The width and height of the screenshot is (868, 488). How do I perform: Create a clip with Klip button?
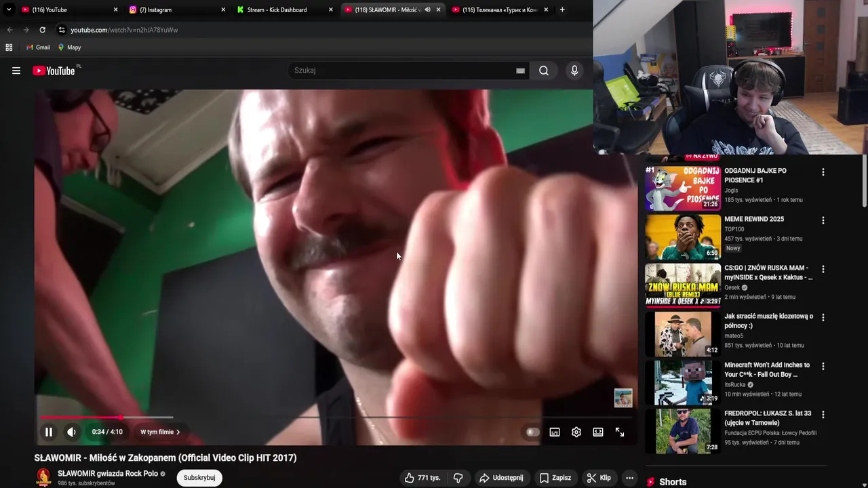(599, 478)
